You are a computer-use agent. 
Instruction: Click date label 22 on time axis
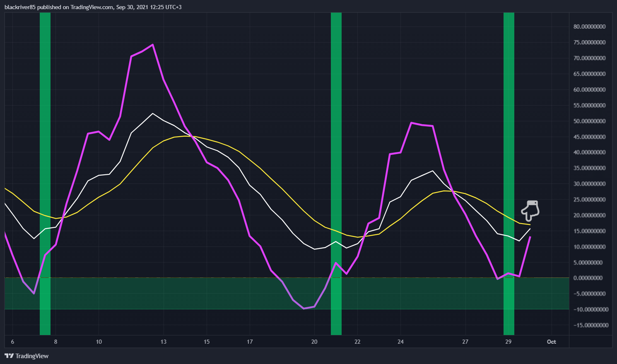tap(357, 342)
